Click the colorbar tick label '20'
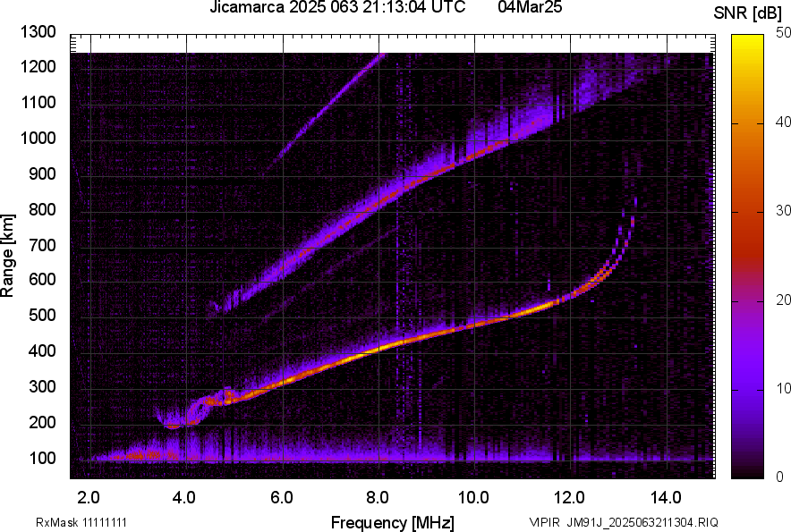791x532 pixels. (x=783, y=300)
